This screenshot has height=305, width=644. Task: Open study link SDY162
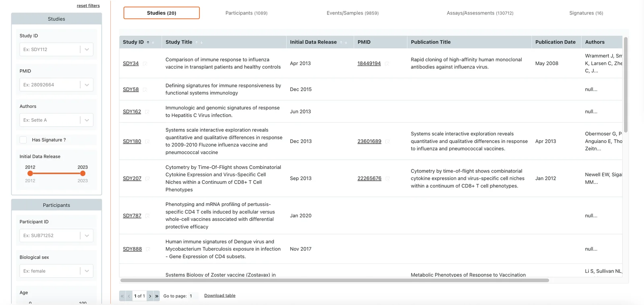coord(132,112)
